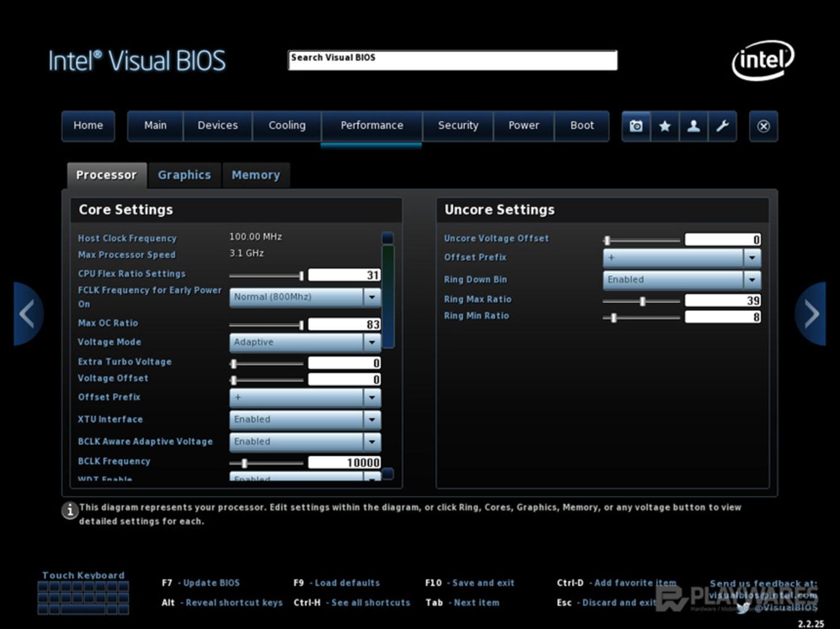This screenshot has width=840, height=629.
Task: Go to the Power menu
Action: click(x=524, y=125)
